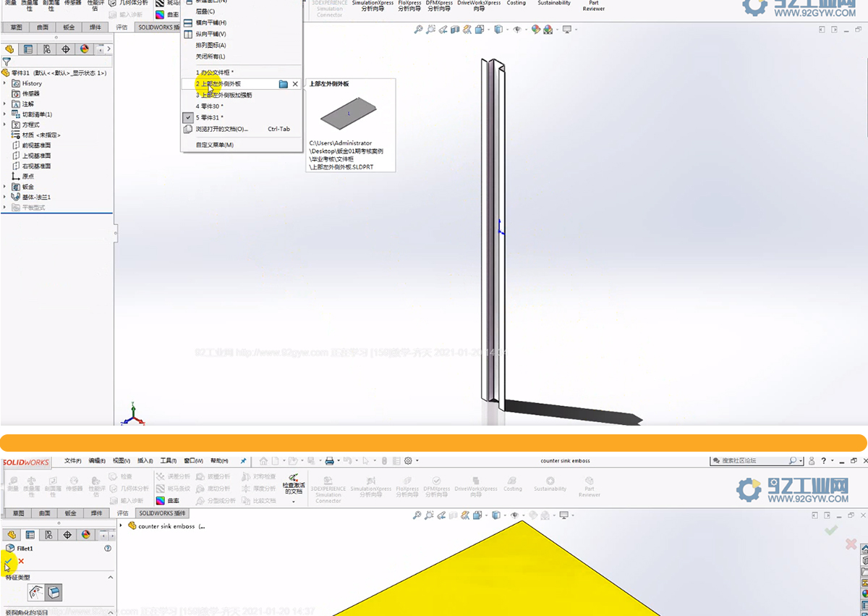Click 曲率 curvature tool in lower ribbon
Screen dimensions: 868x616
(168, 500)
